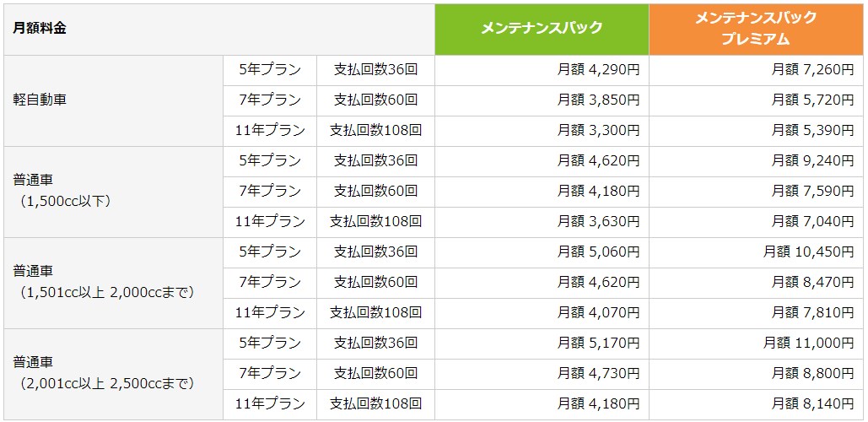Click the 月額 3,630円 price cell
The width and height of the screenshot is (868, 422).
coord(599,221)
